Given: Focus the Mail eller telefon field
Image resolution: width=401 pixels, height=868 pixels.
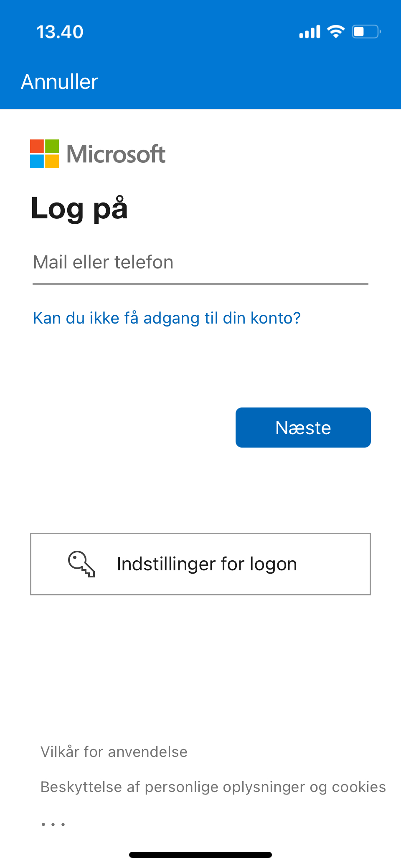Looking at the screenshot, I should [x=200, y=263].
